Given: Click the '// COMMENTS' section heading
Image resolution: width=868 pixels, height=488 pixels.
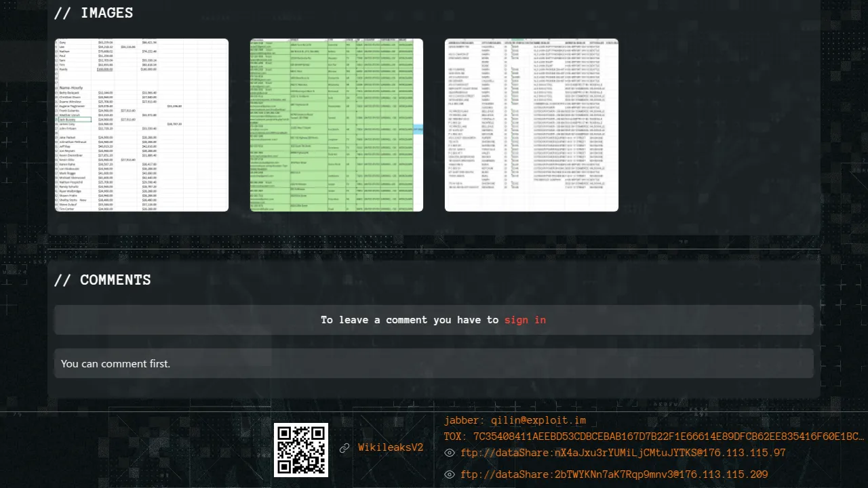Looking at the screenshot, I should [x=102, y=280].
